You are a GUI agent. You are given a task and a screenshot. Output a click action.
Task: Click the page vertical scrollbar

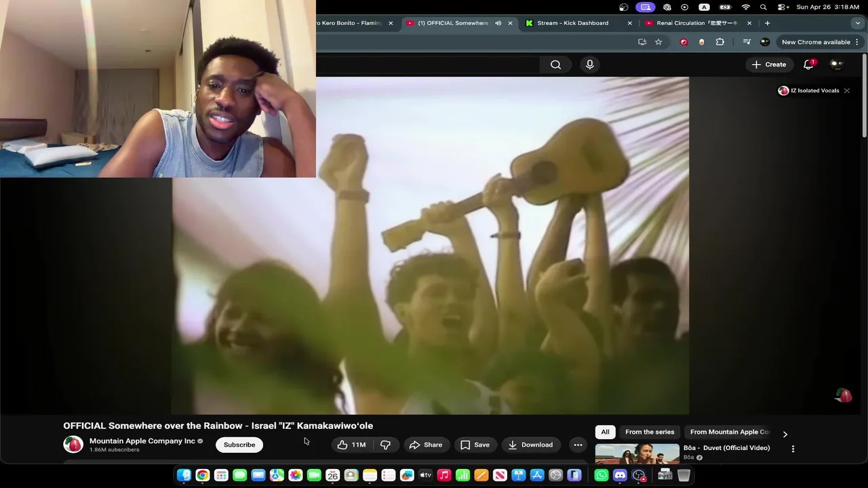(x=864, y=95)
